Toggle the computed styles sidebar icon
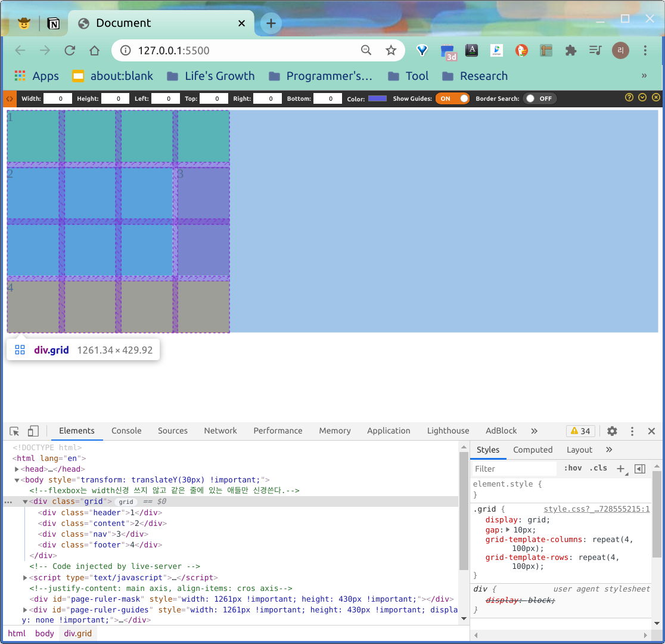The height and width of the screenshot is (644, 665). [639, 469]
